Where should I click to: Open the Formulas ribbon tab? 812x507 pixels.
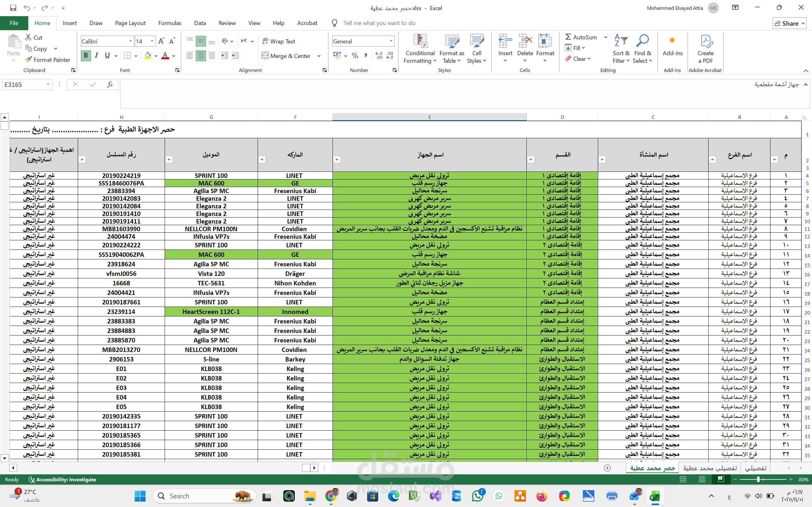(170, 23)
